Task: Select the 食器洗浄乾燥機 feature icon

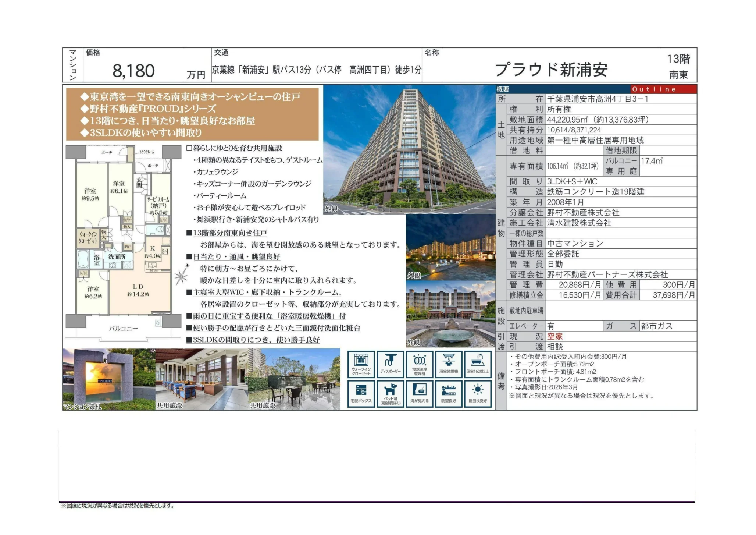Action: [420, 364]
